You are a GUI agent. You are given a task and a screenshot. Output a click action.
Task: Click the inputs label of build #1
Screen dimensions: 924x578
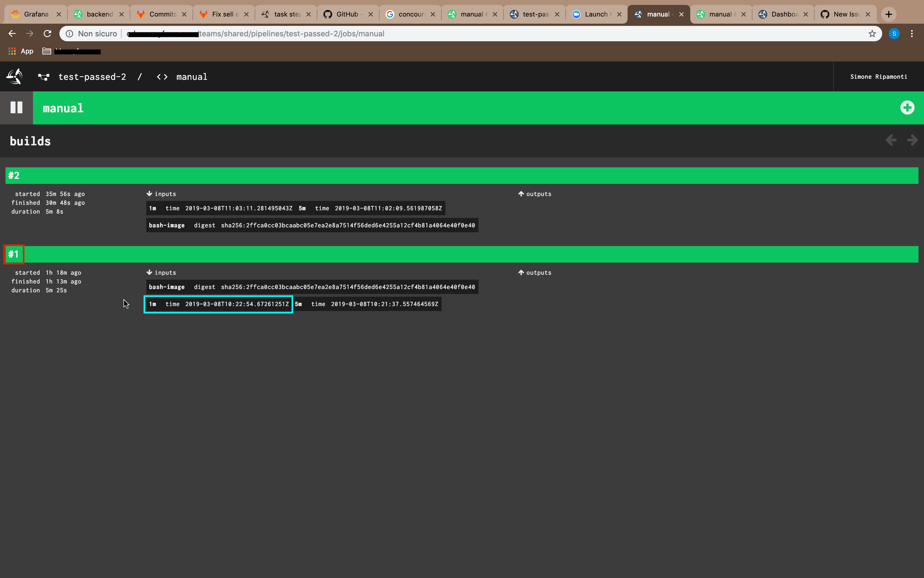pos(161,273)
